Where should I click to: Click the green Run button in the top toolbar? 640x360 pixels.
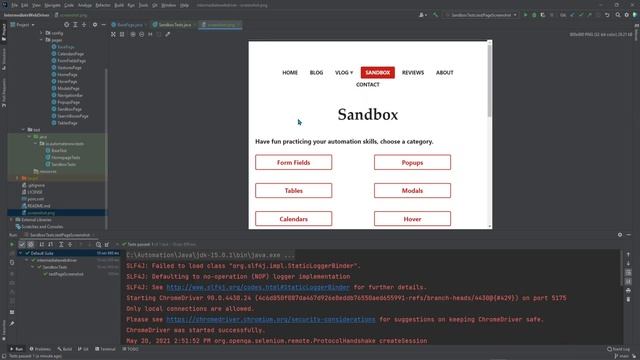[x=525, y=15]
